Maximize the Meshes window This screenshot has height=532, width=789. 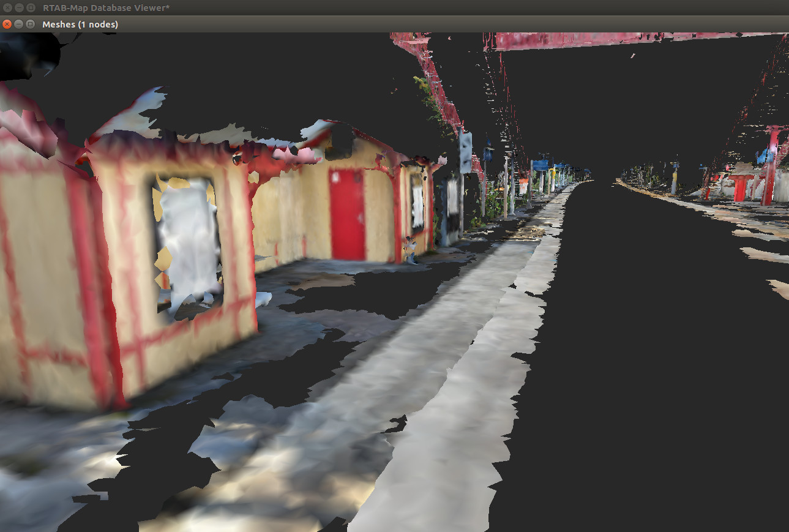29,24
